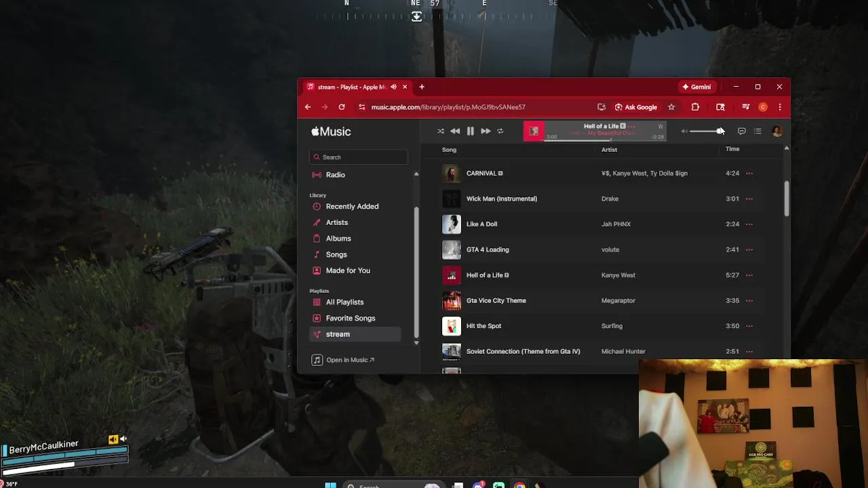Click the now-playing album artwork
This screenshot has width=868, height=488.
(x=534, y=131)
